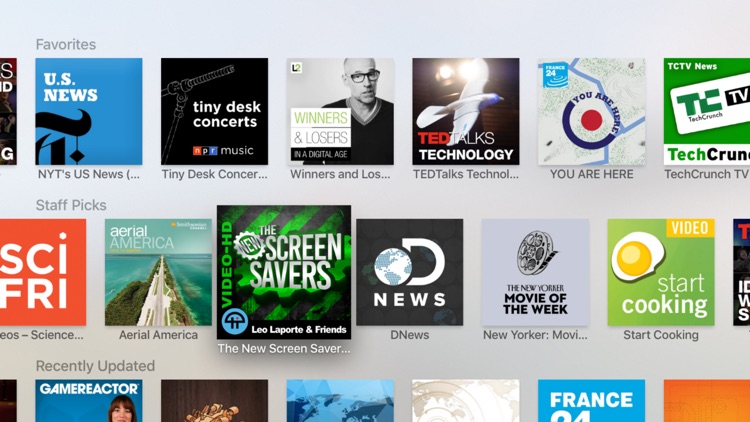Viewport: 750px width, 422px height.
Task: Open Tiny Desk Concerts podcast artwork
Action: tap(214, 111)
